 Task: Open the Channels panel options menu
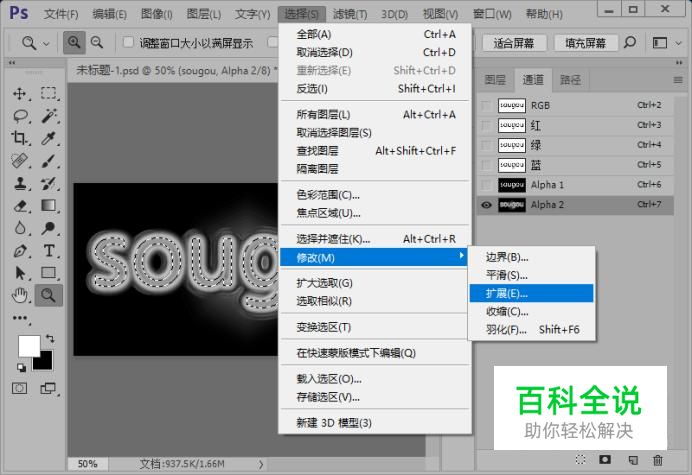678,80
